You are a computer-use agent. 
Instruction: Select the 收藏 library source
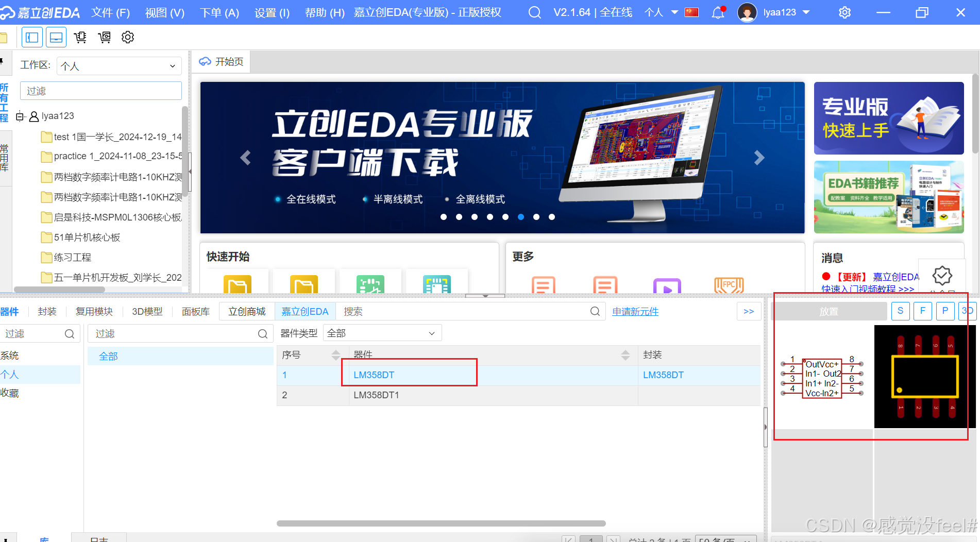(x=40, y=393)
